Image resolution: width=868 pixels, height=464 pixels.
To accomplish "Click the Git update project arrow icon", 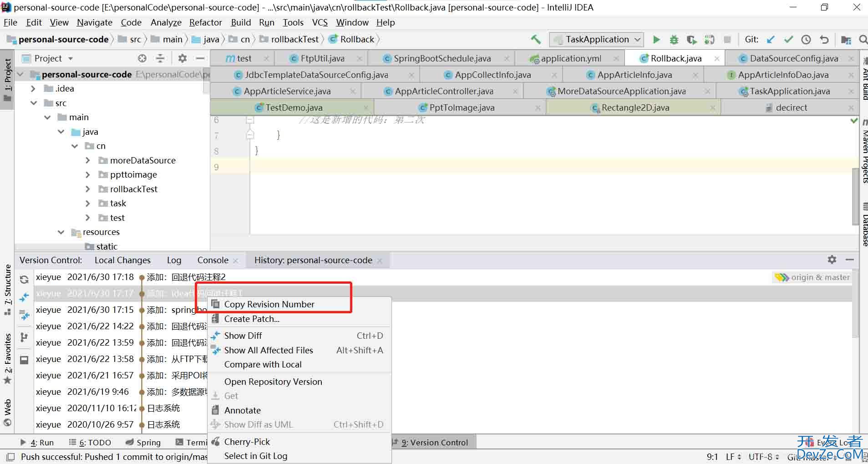I will [771, 40].
